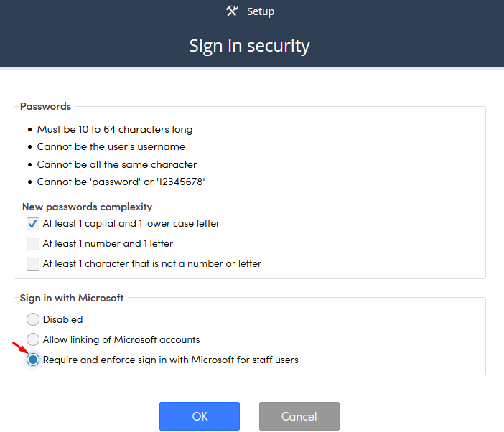Dismiss the dialog with the Cancel button

click(x=299, y=416)
